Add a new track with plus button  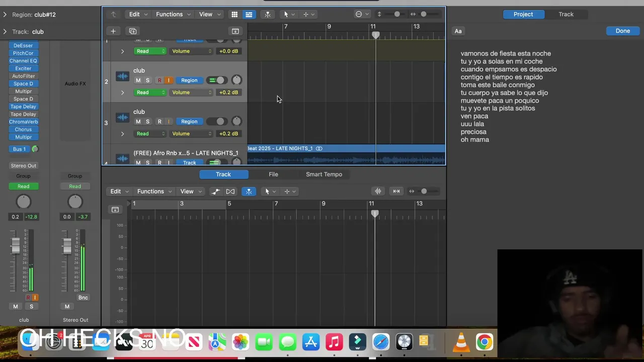click(113, 31)
